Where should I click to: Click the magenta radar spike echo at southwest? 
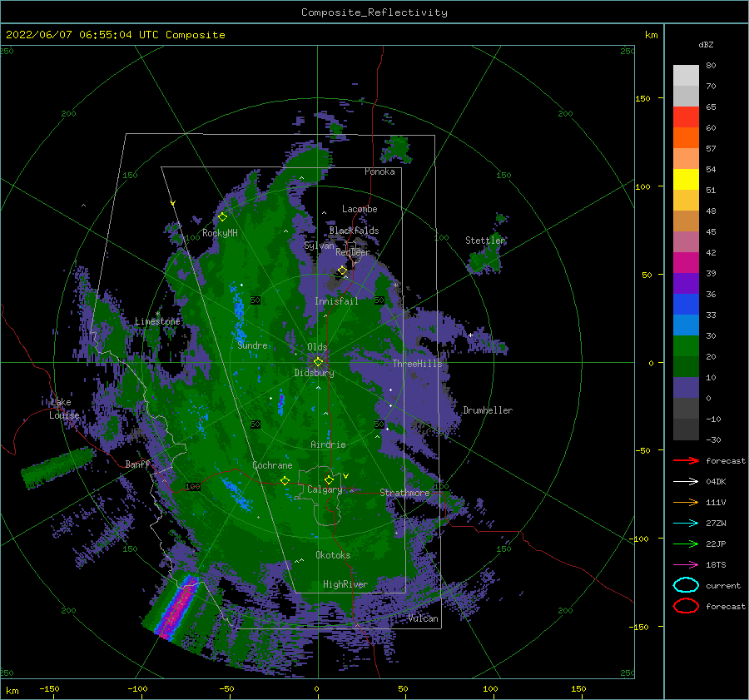[178, 607]
